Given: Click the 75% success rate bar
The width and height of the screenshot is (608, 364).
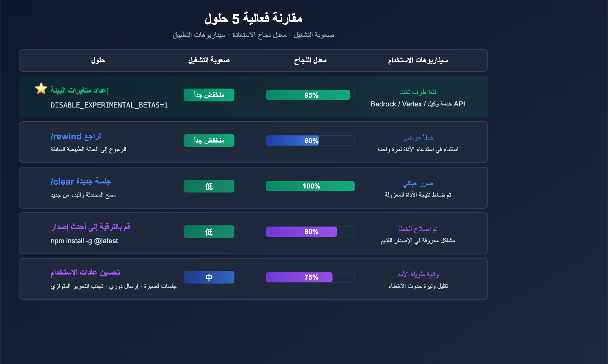Looking at the screenshot, I should (310, 277).
